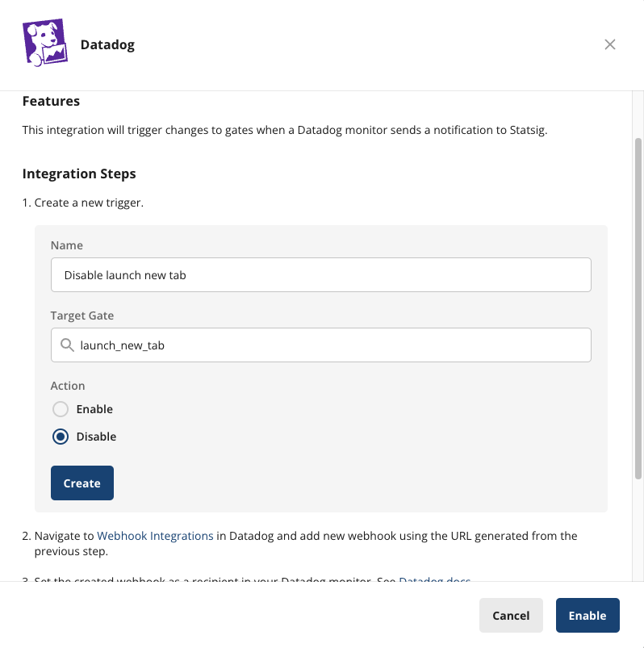Viewport: 644px width, 648px height.
Task: Click the Target Gate field with launch_new_tab
Action: (x=320, y=345)
